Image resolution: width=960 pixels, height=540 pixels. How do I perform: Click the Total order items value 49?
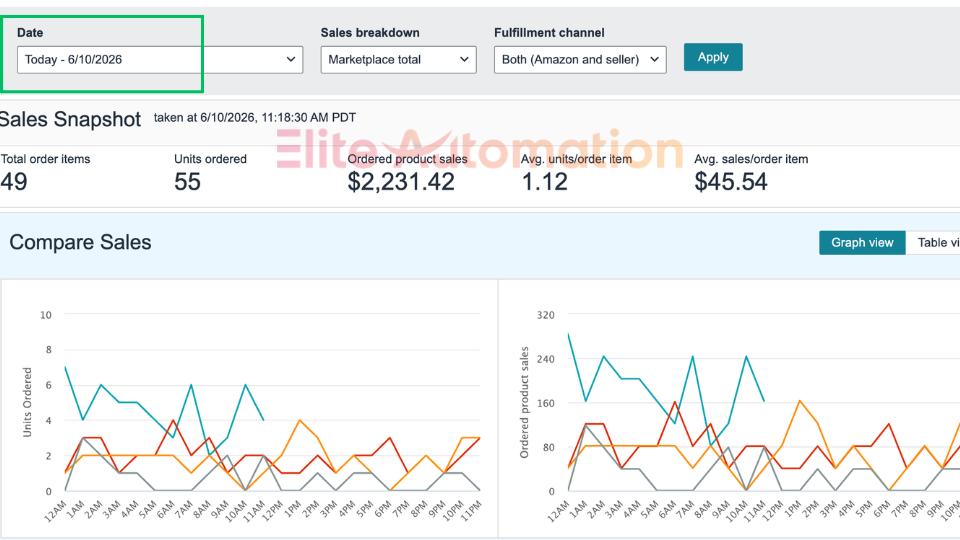14,182
